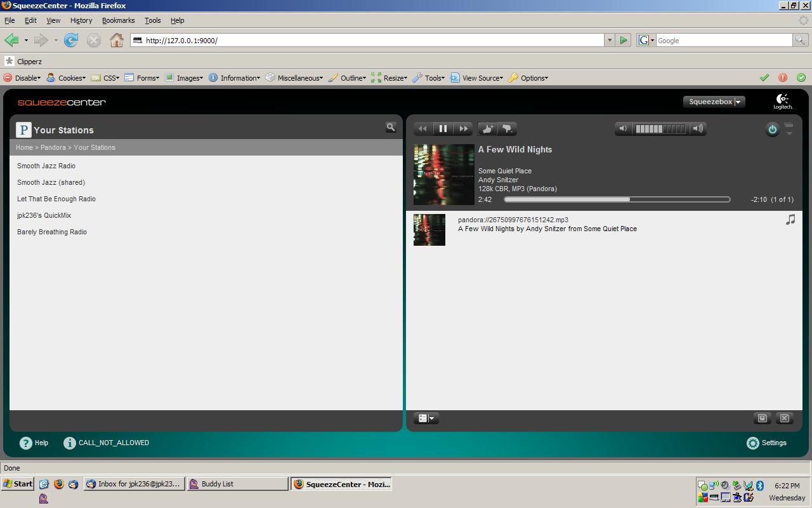Viewport: 812px width, 508px height.
Task: Clear the playlist with the X button
Action: click(x=785, y=418)
